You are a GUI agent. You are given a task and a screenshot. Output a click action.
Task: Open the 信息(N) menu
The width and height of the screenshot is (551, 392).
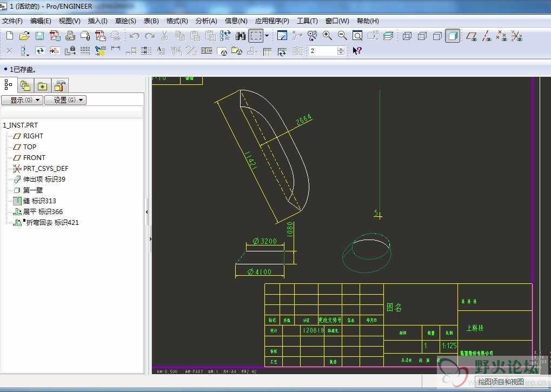(236, 21)
